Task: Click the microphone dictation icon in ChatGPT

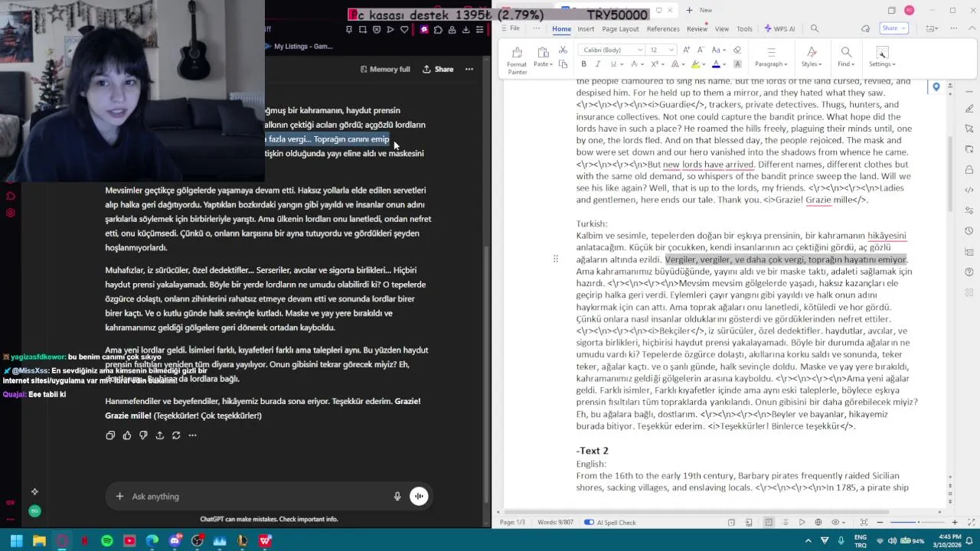Action: tap(397, 497)
